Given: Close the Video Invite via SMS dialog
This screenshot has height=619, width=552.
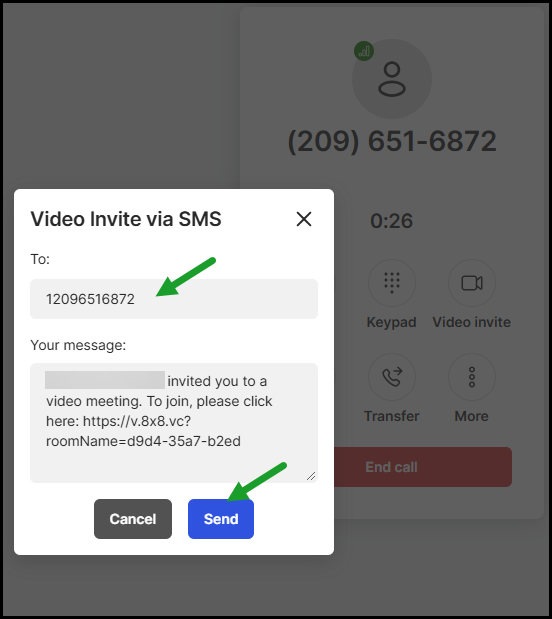Looking at the screenshot, I should pyautogui.click(x=304, y=219).
